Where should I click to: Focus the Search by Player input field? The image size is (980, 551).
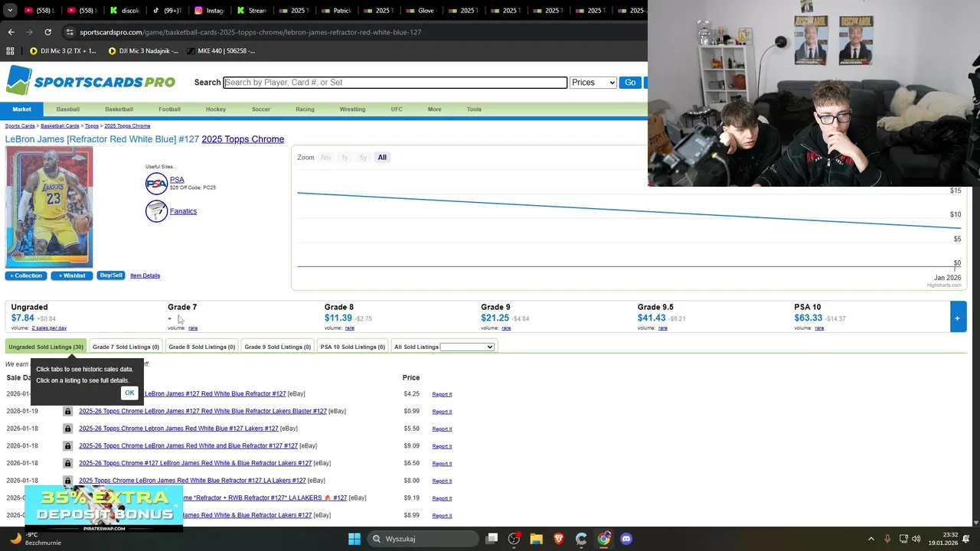395,83
